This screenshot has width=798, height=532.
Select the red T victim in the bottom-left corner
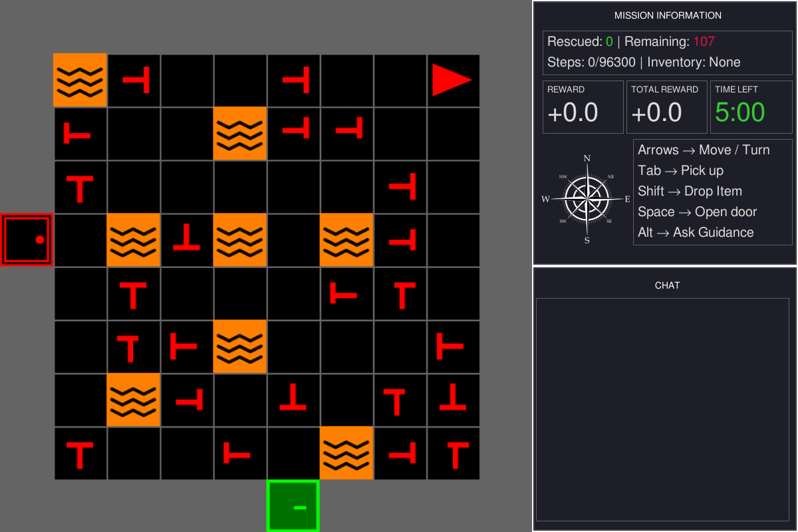pyautogui.click(x=80, y=455)
